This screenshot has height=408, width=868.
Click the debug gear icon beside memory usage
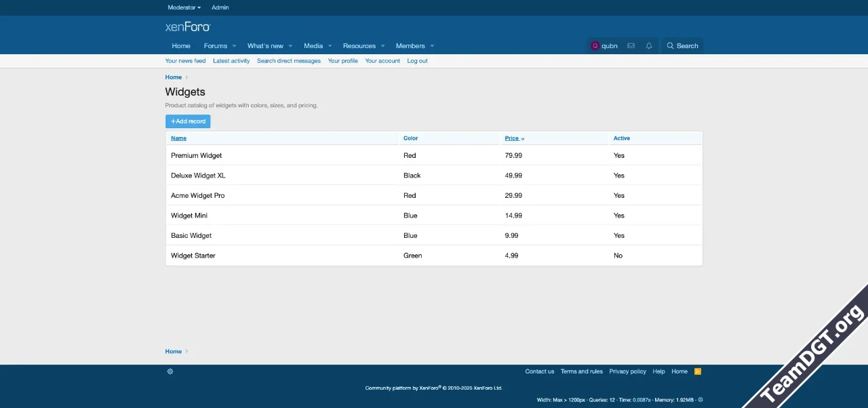[x=701, y=400]
